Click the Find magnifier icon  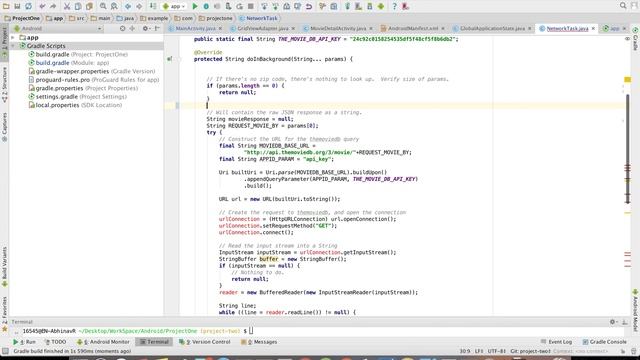click(x=103, y=6)
